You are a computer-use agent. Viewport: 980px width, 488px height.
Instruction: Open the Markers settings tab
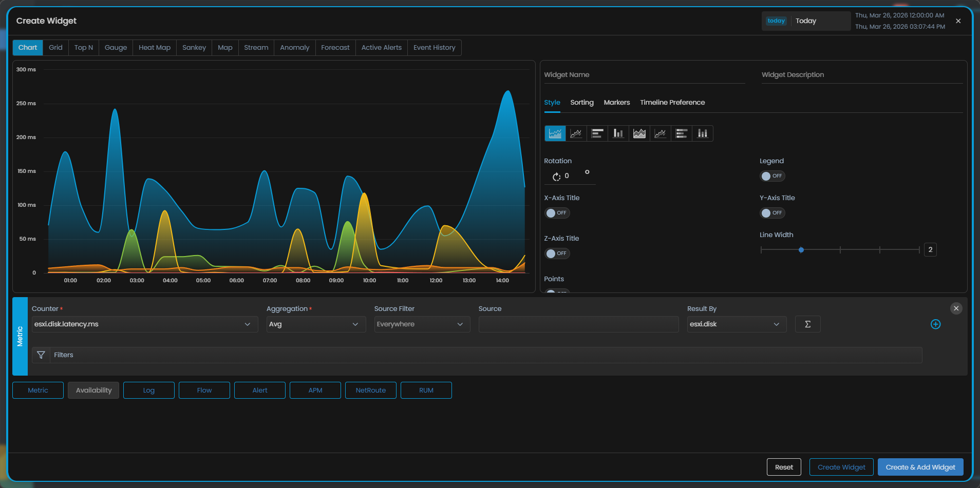616,103
